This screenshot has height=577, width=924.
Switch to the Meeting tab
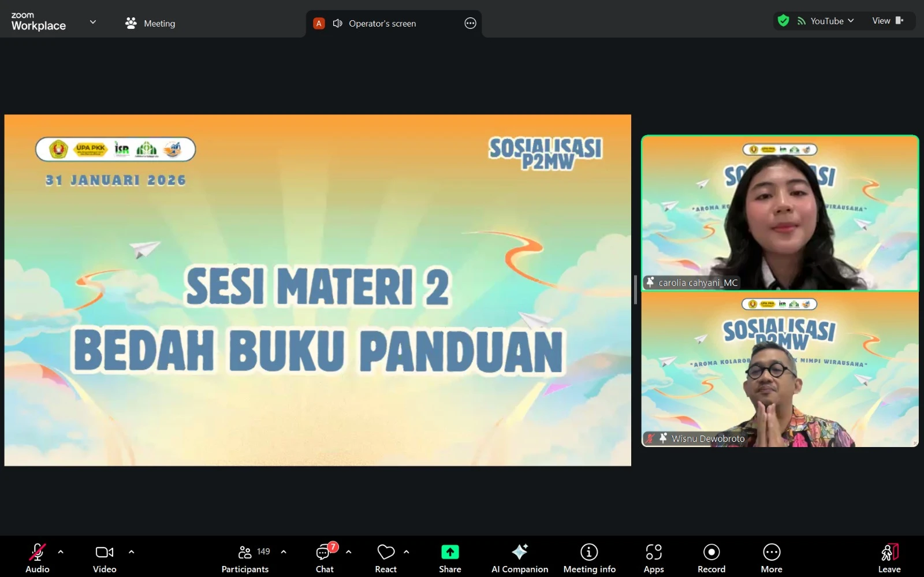point(150,23)
